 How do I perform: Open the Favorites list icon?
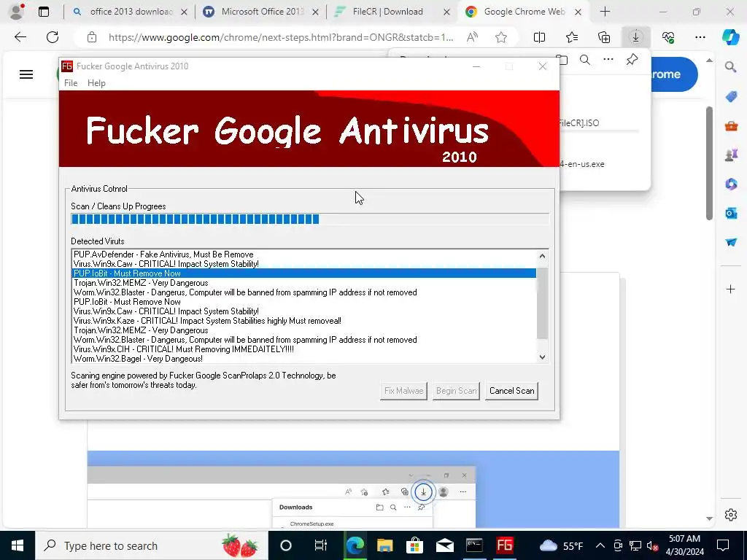(x=572, y=37)
